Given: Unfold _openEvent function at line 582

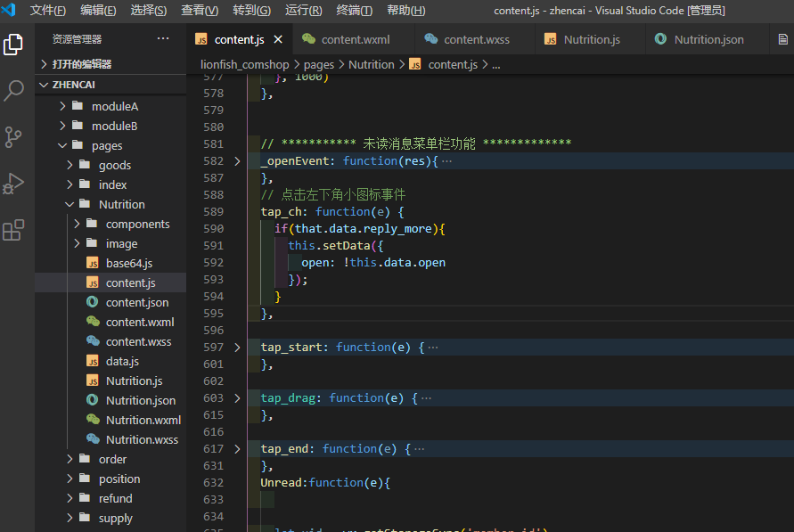Looking at the screenshot, I should [237, 161].
